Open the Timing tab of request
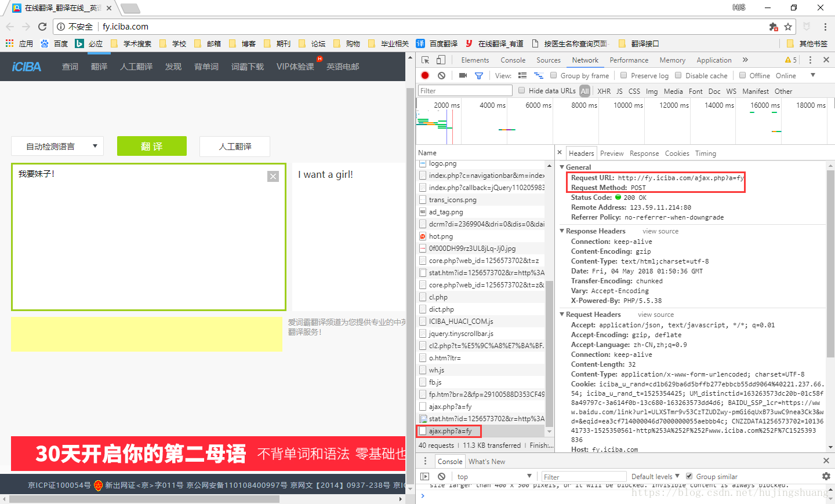835x504 pixels. pos(706,154)
